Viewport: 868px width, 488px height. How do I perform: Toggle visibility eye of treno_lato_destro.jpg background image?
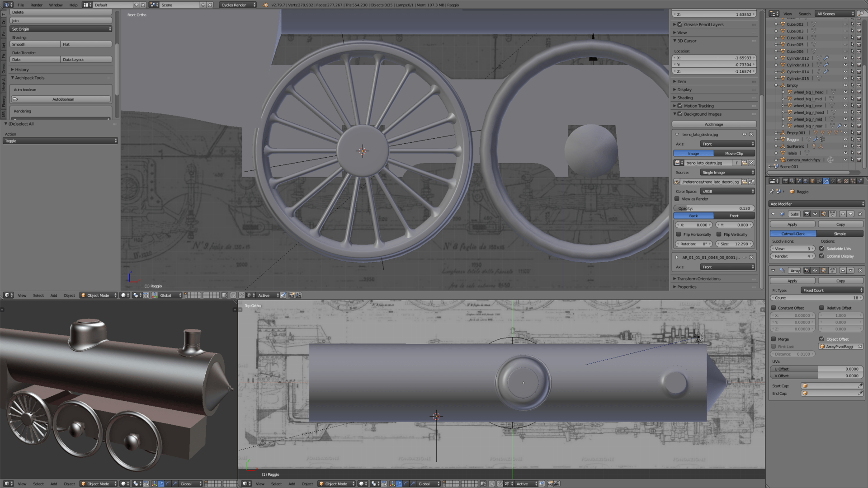pyautogui.click(x=745, y=134)
